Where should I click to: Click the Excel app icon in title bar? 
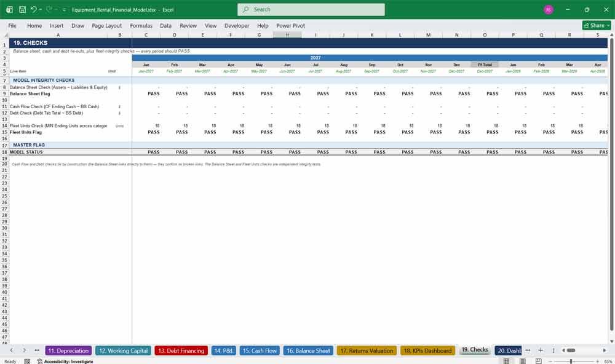pos(9,9)
